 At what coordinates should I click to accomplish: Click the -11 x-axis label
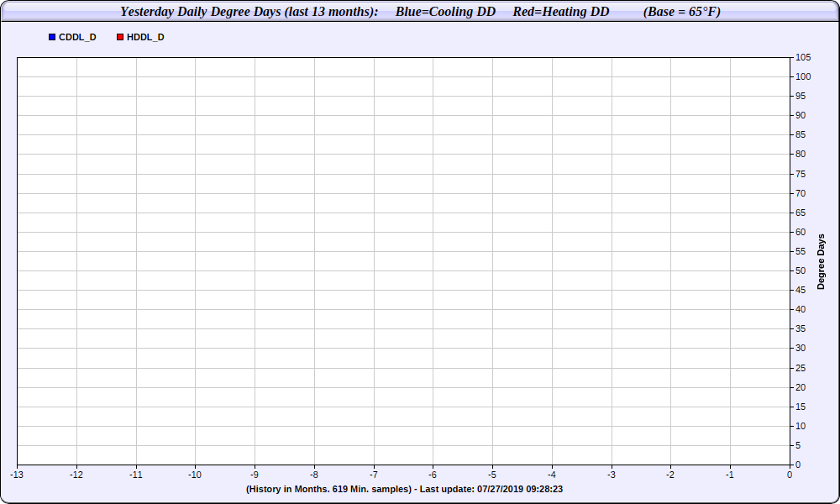[x=136, y=475]
